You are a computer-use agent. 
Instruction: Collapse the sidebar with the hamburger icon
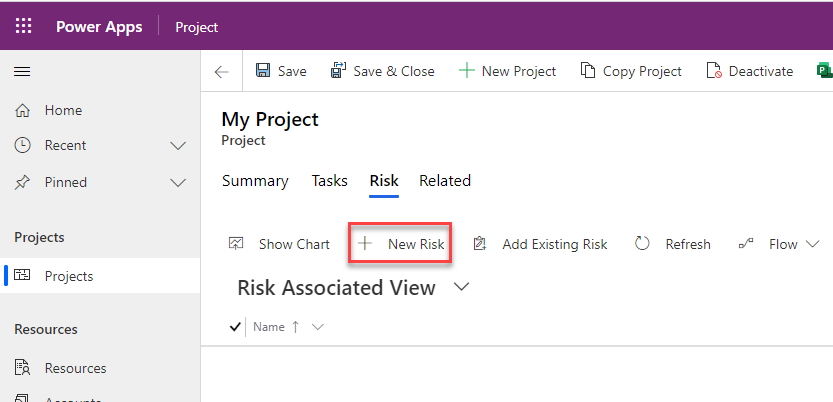point(22,72)
